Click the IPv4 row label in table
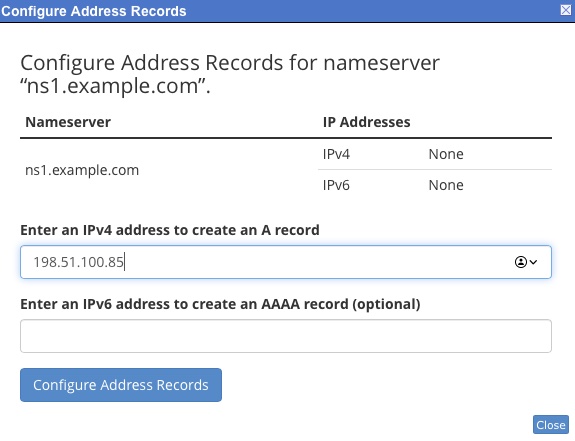 tap(336, 154)
